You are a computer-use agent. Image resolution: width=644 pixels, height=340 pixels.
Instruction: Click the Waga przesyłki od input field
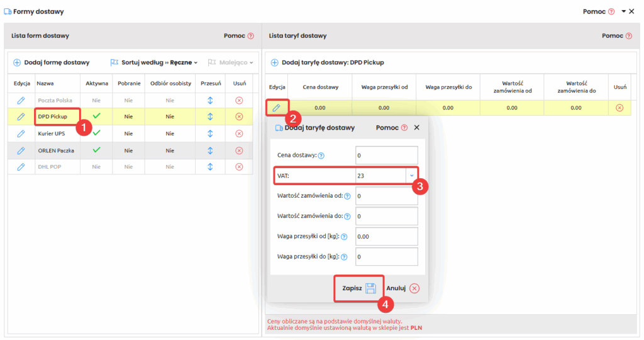coord(386,236)
